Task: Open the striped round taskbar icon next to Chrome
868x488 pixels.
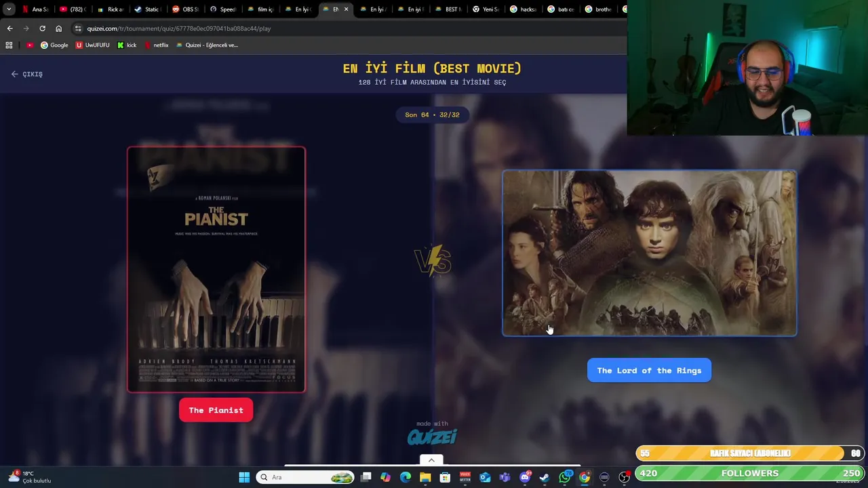Action: click(604, 477)
